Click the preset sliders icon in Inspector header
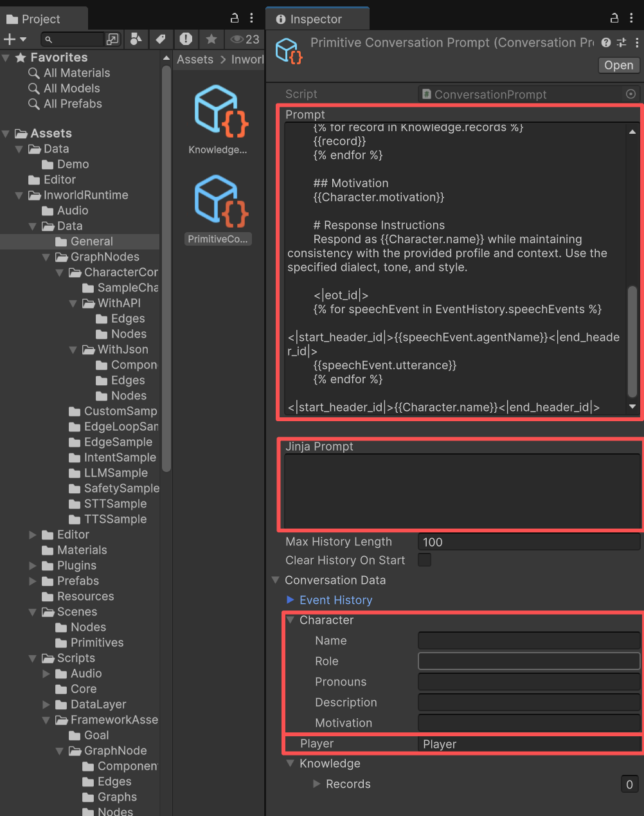Screen dimensions: 644x816 (622, 42)
